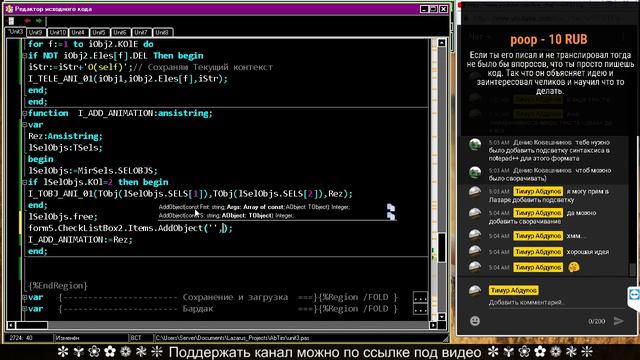Click the 'I_TELE_ANI_01(iObj1,iObj2.Eles[f],iStr);' line
Image resolution: width=640 pixels, height=360 pixels.
(128, 79)
